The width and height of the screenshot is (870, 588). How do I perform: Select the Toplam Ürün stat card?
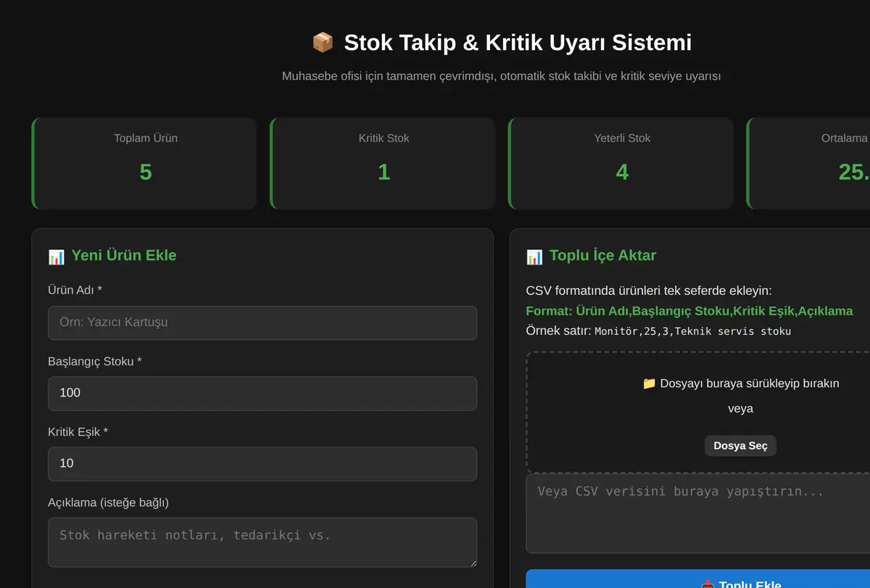(x=144, y=164)
